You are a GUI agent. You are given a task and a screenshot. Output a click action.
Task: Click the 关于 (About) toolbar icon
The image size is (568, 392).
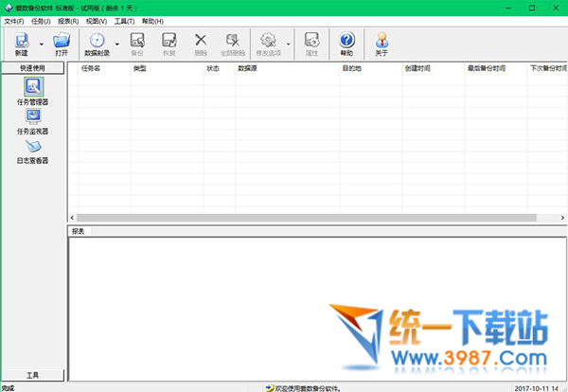point(382,41)
